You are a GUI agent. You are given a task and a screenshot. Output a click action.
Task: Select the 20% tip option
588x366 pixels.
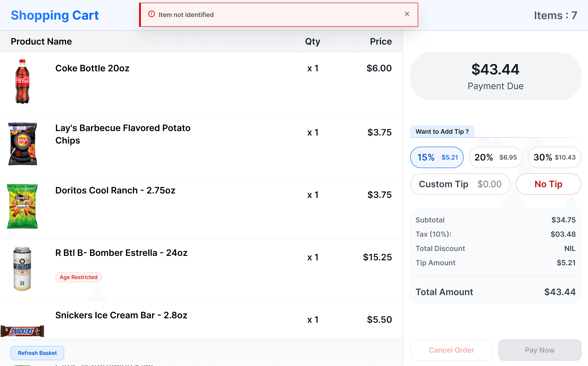pyautogui.click(x=495, y=157)
